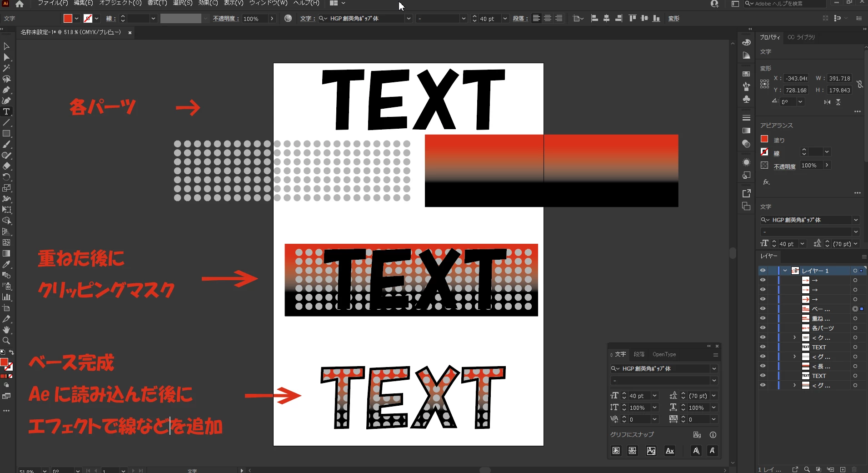
Task: Open the fill color dropdown arrow in control bar
Action: tap(76, 19)
